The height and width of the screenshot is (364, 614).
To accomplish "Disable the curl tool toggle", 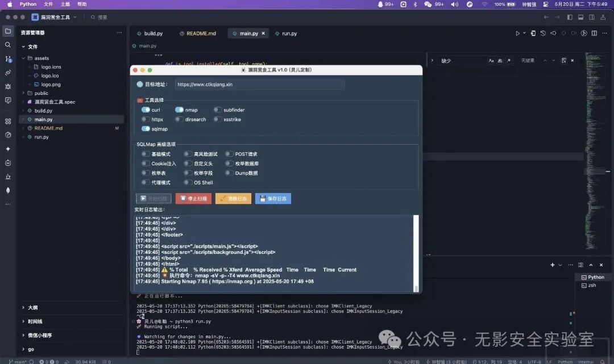I will pyautogui.click(x=146, y=110).
